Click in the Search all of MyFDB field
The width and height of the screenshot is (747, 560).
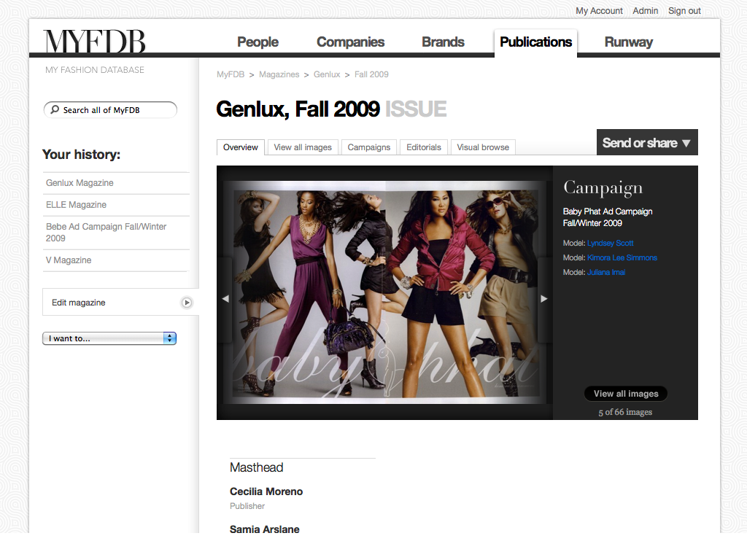coord(117,110)
